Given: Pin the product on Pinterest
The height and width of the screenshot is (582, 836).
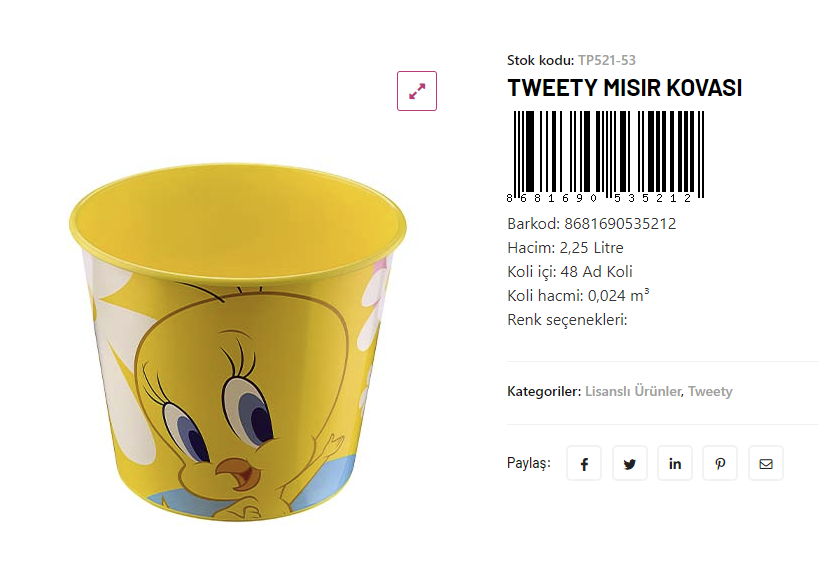Looking at the screenshot, I should 720,464.
